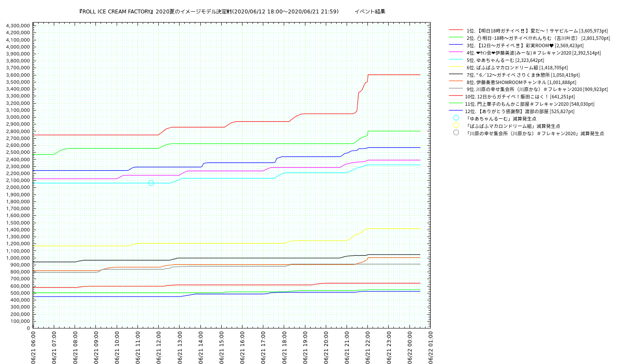The width and height of the screenshot is (642, 364).
Task: Click the 06/21 15:00 x-axis label
Action: [221, 348]
